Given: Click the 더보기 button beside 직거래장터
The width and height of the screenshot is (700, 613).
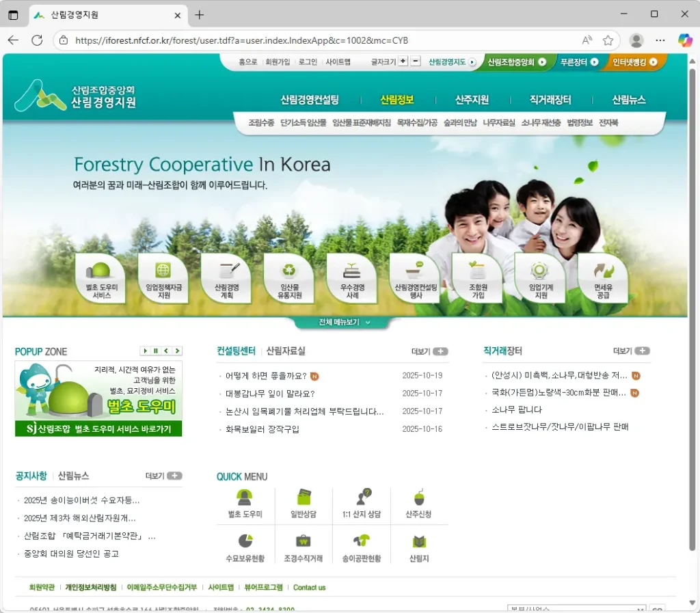Looking at the screenshot, I should click(x=631, y=351).
